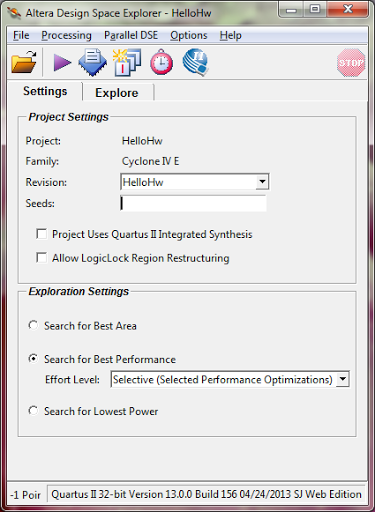Open the Processing menu
The width and height of the screenshot is (375, 512).
pyautogui.click(x=66, y=35)
